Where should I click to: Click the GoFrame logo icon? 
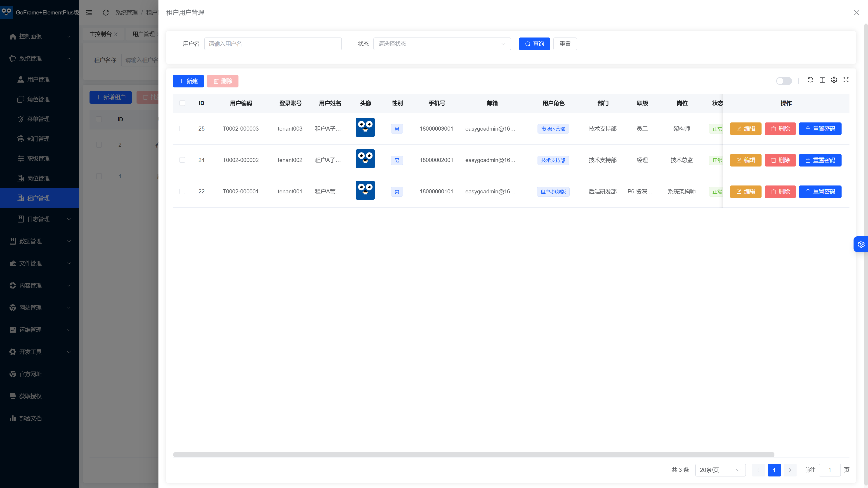[x=6, y=12]
